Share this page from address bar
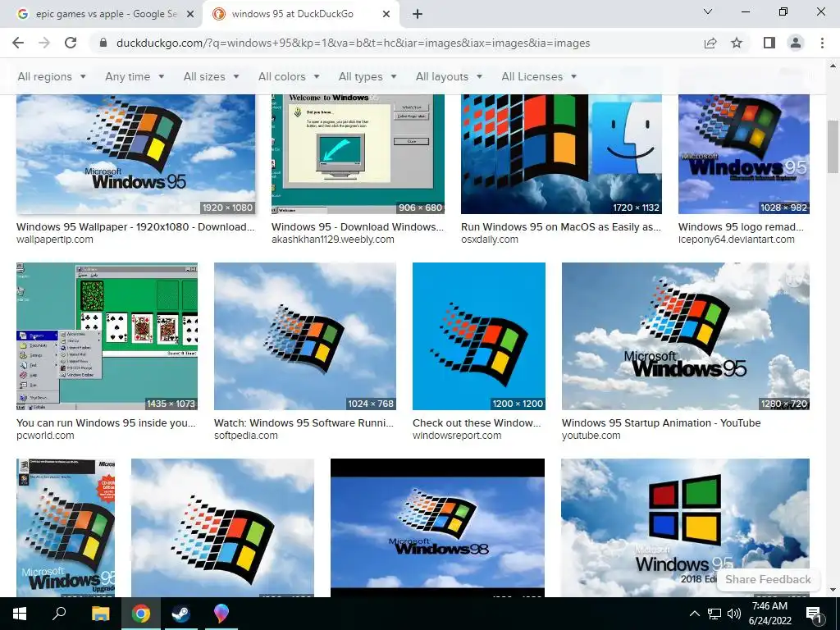Image resolution: width=840 pixels, height=630 pixels. point(710,43)
